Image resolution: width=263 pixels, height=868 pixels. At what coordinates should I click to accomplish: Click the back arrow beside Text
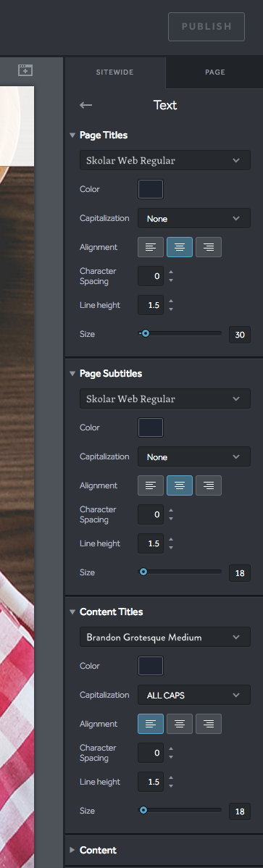85,105
